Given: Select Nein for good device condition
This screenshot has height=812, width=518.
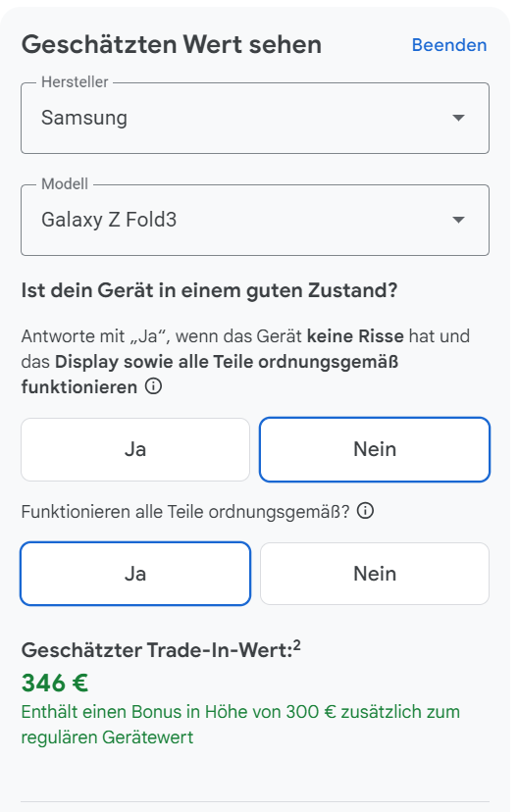Looking at the screenshot, I should (375, 449).
